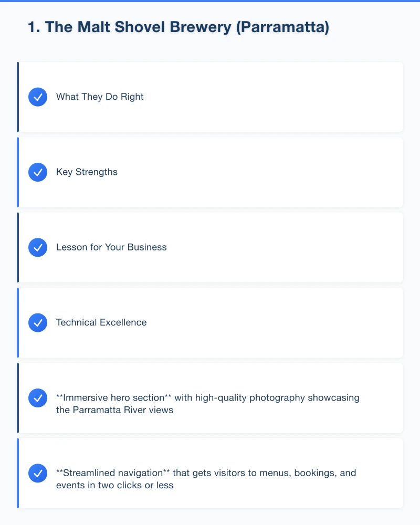Click the blue check next to Technical Excellence
Image resolution: width=420 pixels, height=525 pixels.
(38, 322)
